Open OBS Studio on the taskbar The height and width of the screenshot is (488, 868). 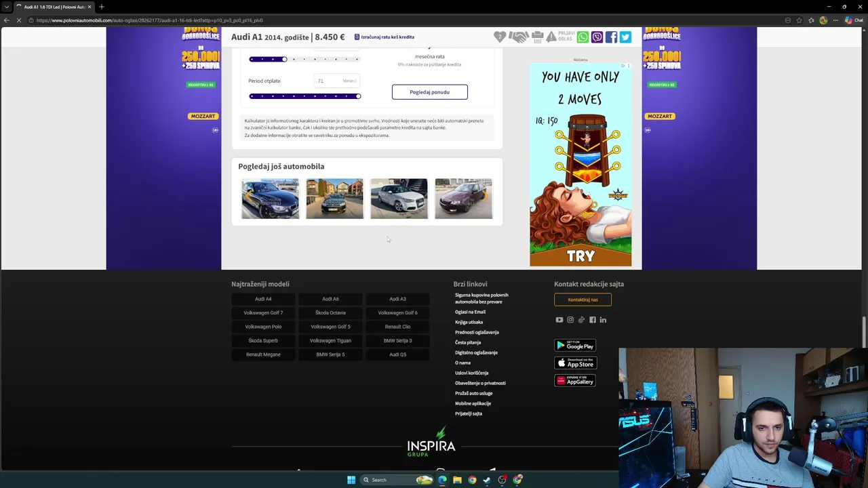pos(502,480)
